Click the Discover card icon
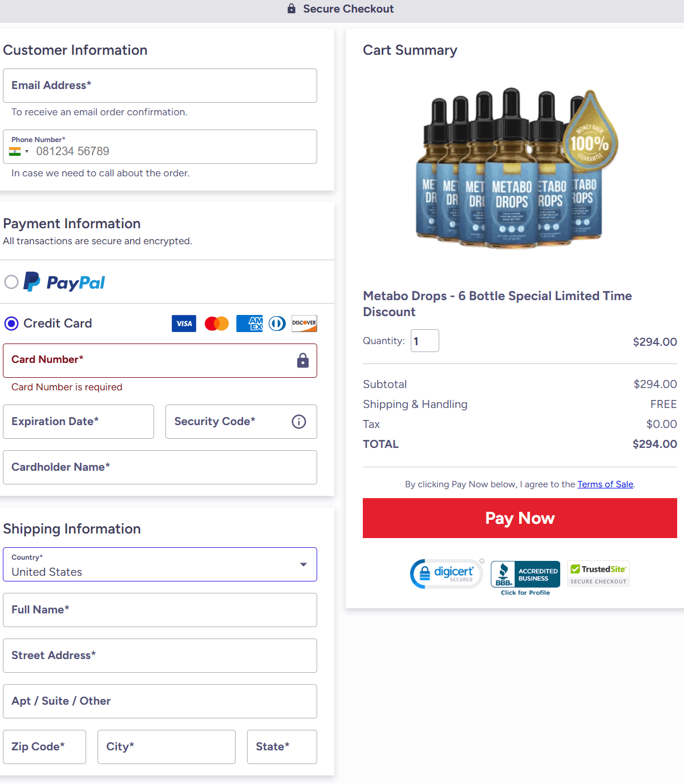 click(304, 324)
